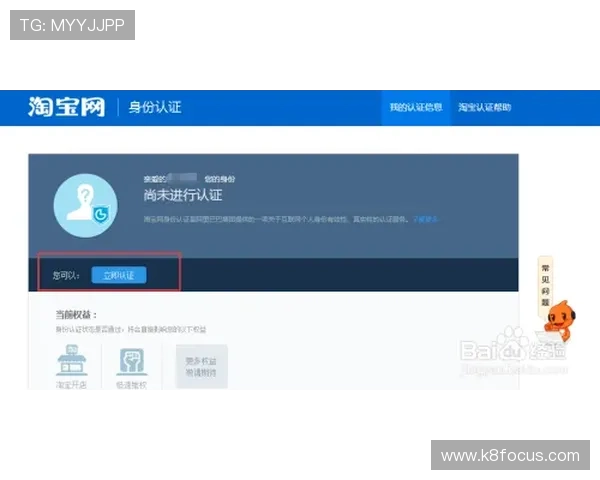Click the 立即认证 button
The width and height of the screenshot is (600, 480).
click(119, 275)
